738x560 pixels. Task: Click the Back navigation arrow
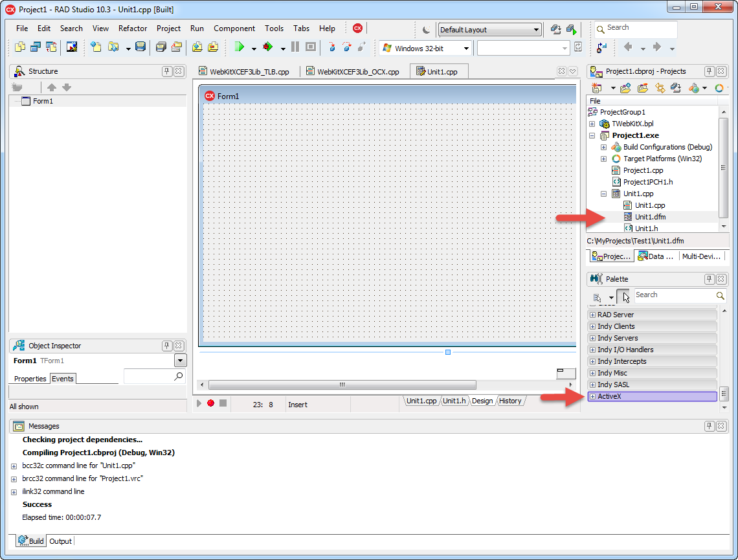(627, 47)
